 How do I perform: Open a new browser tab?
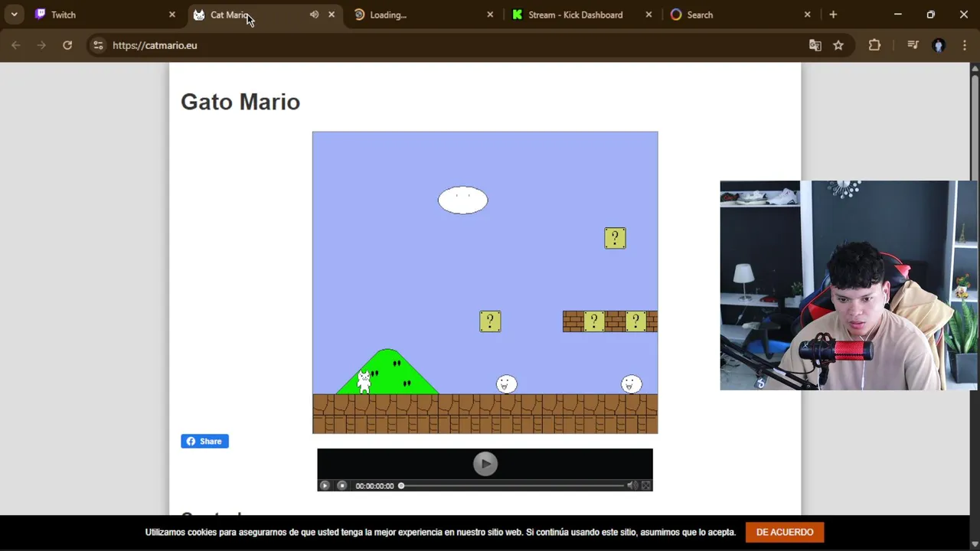(x=833, y=15)
